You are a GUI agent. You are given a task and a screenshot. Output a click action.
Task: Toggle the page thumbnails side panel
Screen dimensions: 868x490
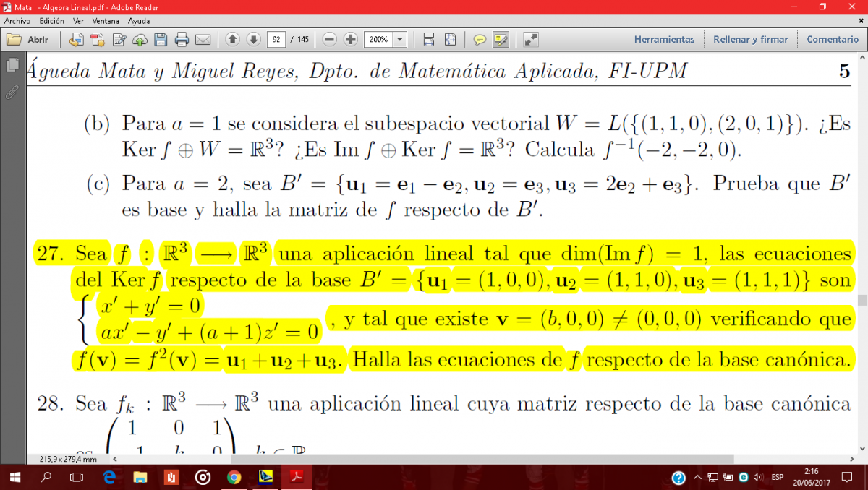(x=12, y=66)
